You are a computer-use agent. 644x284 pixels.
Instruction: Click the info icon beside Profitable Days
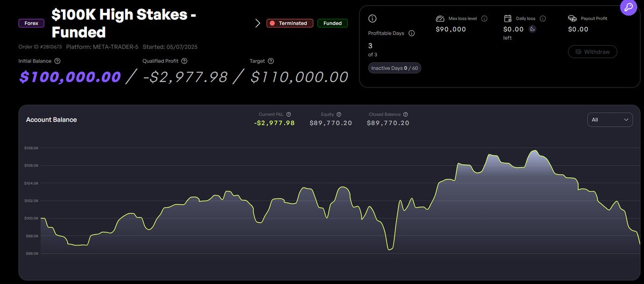(x=412, y=33)
